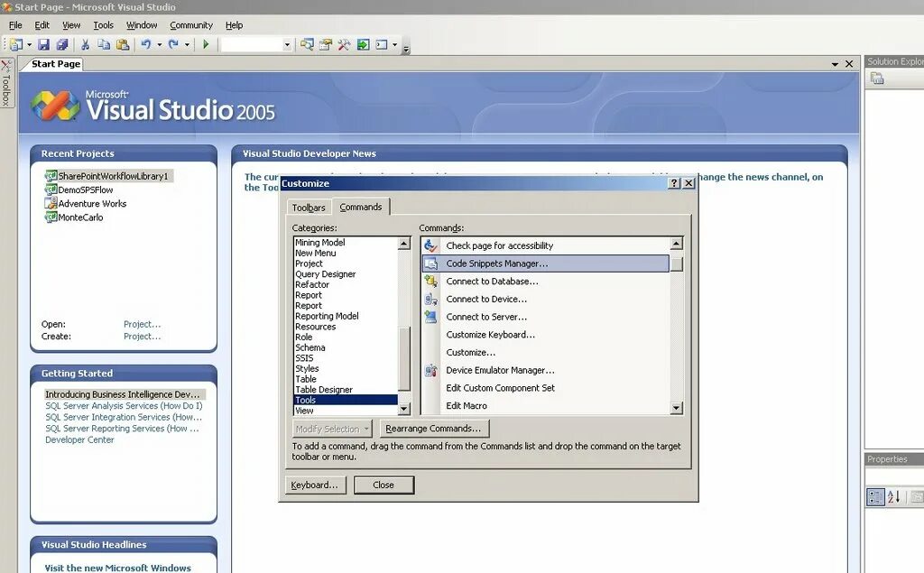The height and width of the screenshot is (573, 924).
Task: Click the green arrow Start Page icon
Action: (363, 44)
